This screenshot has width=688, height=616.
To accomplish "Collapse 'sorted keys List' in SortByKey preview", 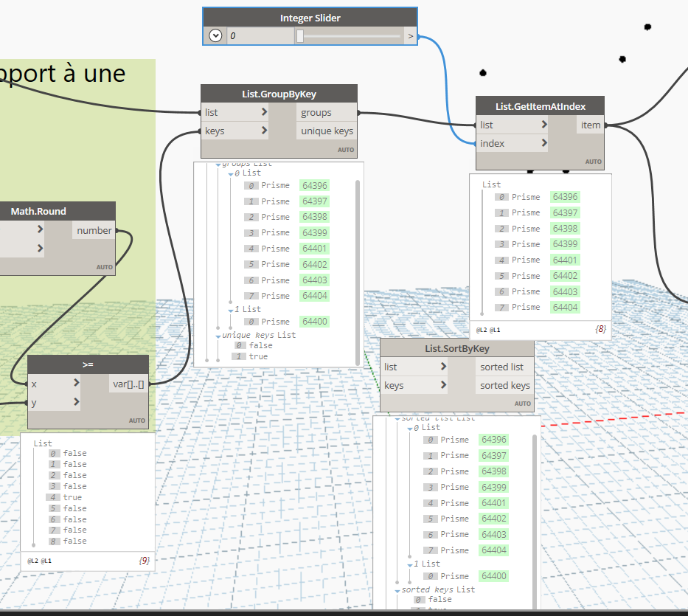I will 397,590.
